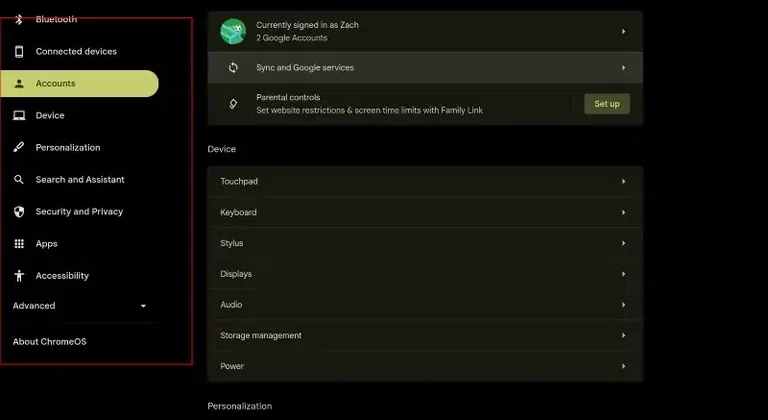The image size is (768, 420).
Task: Click the Power row chevron
Action: coord(624,366)
